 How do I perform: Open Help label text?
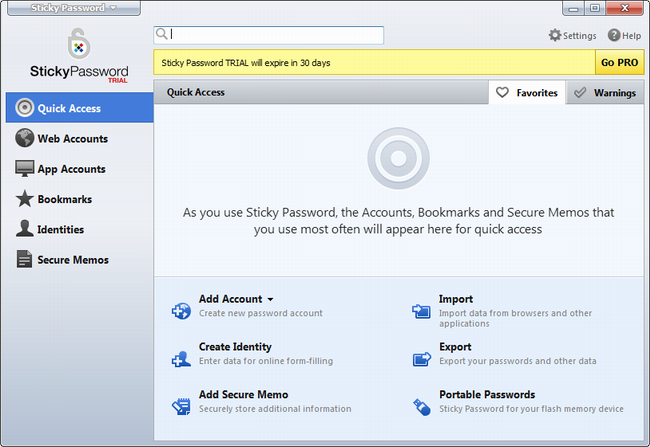(x=631, y=36)
